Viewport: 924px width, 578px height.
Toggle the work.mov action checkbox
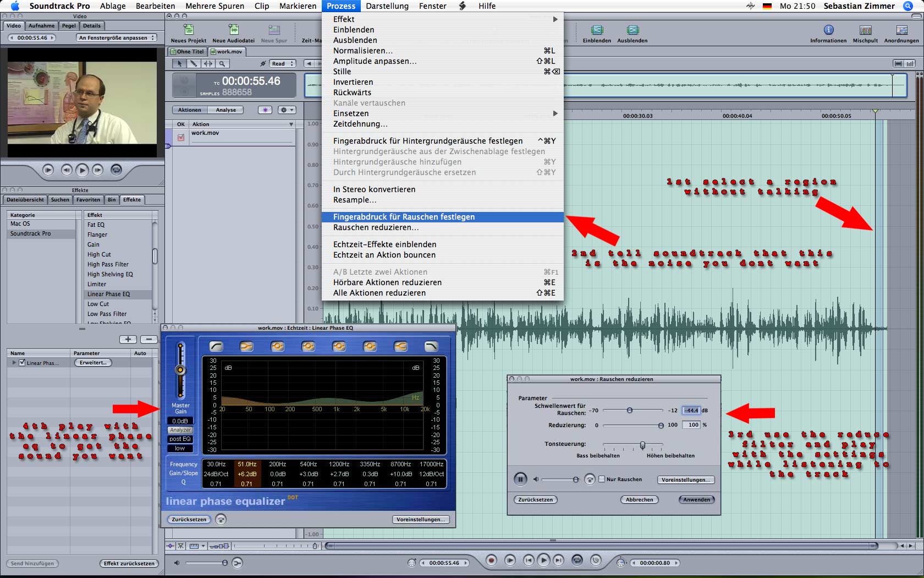click(x=181, y=137)
